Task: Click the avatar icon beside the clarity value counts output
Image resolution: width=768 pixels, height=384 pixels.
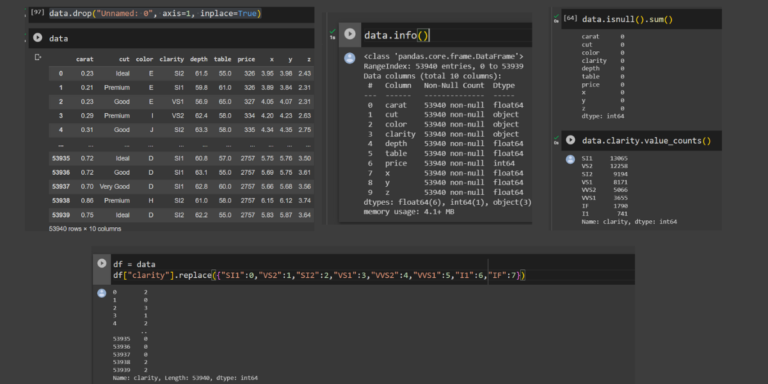Action: pos(570,159)
